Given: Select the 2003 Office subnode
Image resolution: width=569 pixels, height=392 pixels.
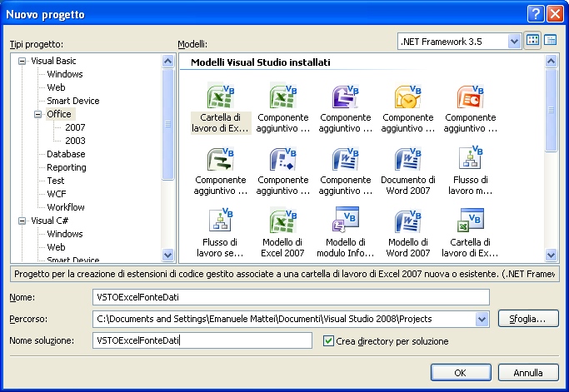Looking at the screenshot, I should point(75,141).
